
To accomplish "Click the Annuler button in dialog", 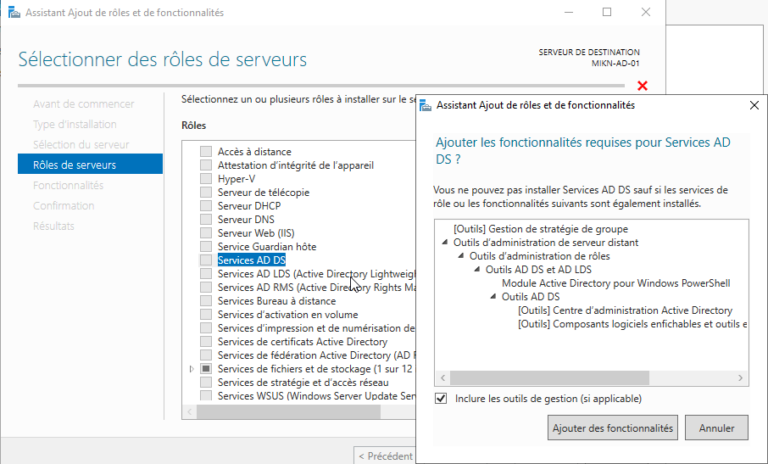I will click(x=717, y=428).
